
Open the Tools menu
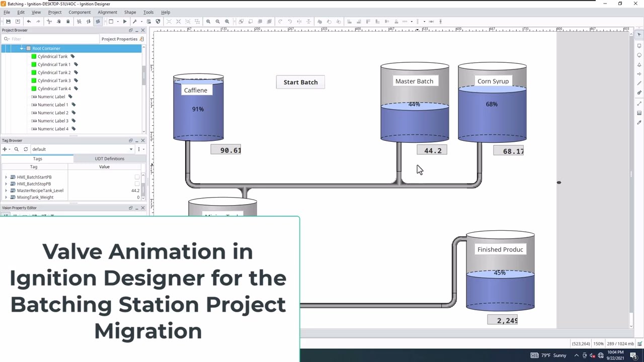pyautogui.click(x=148, y=12)
